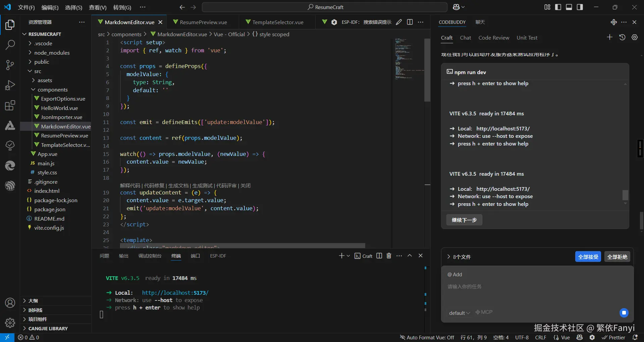Stop the running CodeBuddy task
Screen dimensions: 644x342
(624, 313)
